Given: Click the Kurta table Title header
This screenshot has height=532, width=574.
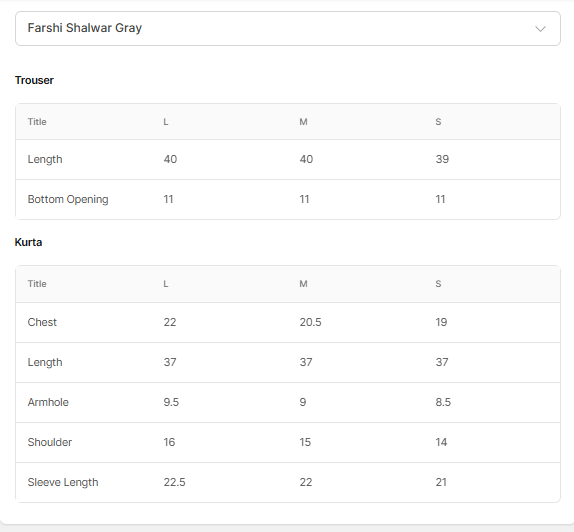Looking at the screenshot, I should point(37,284).
